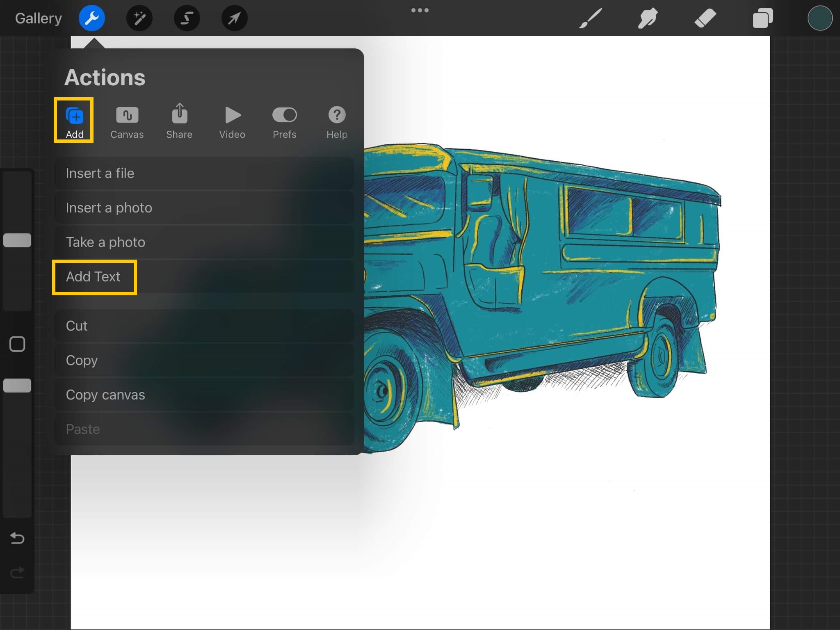Select the Smudge finger tool

click(x=648, y=18)
